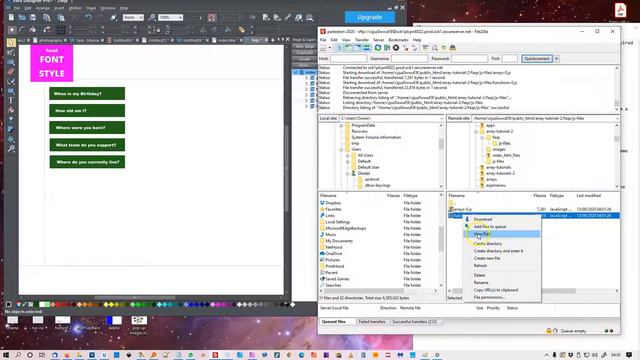Toggle FileZilla's synchronized browsing icon

444,48
